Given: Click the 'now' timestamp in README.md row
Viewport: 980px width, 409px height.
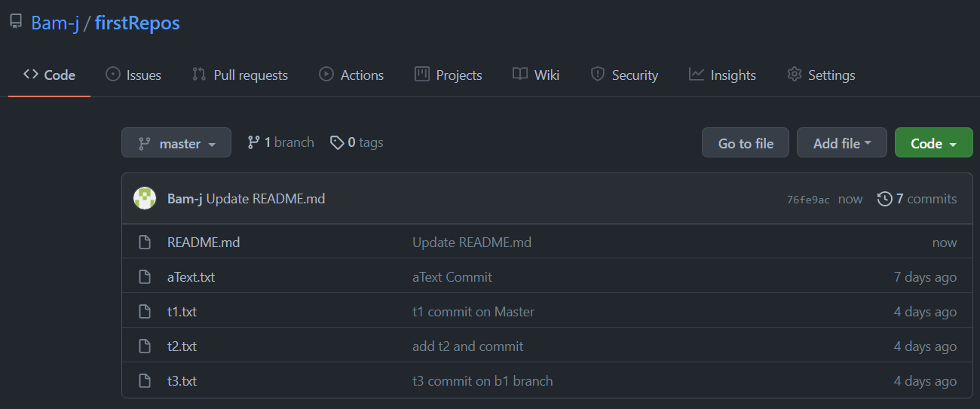Looking at the screenshot, I should (945, 243).
